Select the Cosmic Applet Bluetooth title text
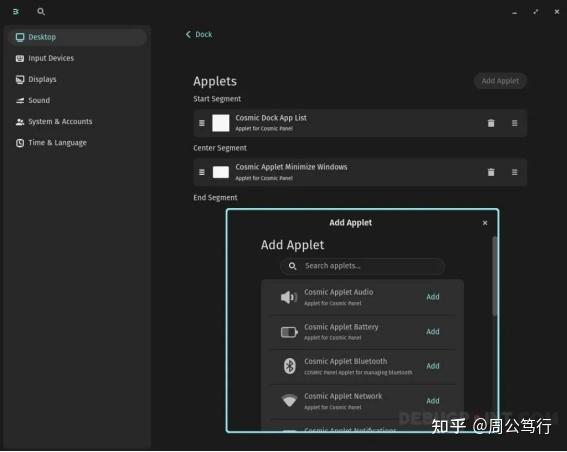This screenshot has width=567, height=452. coord(345,361)
